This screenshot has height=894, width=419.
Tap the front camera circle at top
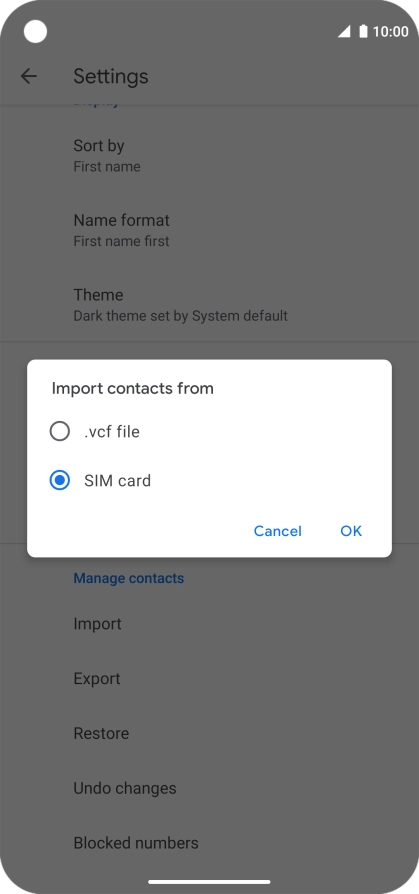(35, 31)
